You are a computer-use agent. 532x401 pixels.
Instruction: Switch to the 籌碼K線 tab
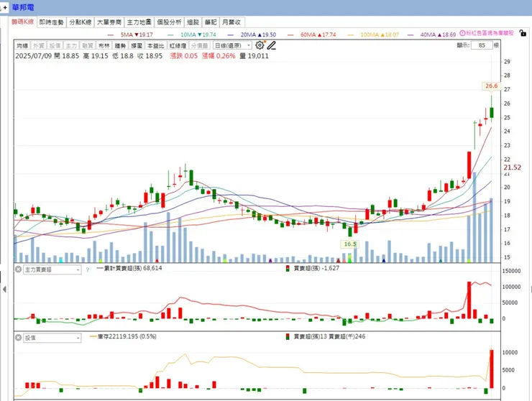tap(23, 22)
